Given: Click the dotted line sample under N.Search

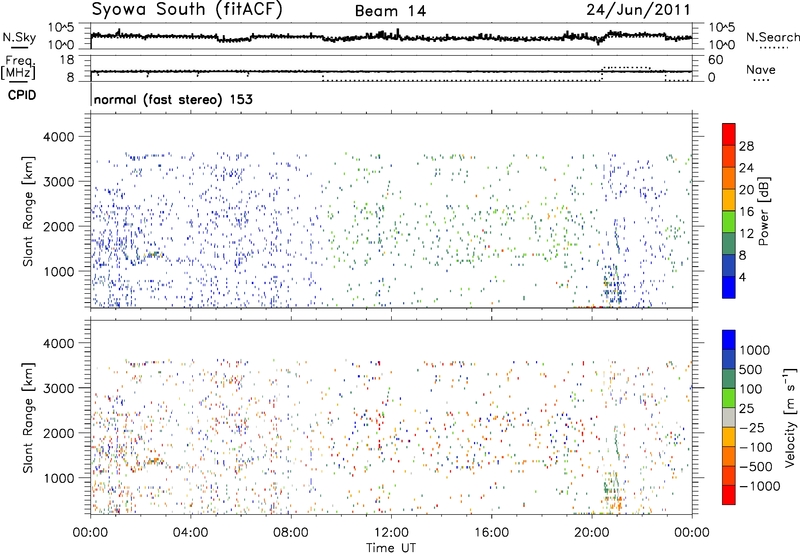Looking at the screenshot, I should point(774,48).
